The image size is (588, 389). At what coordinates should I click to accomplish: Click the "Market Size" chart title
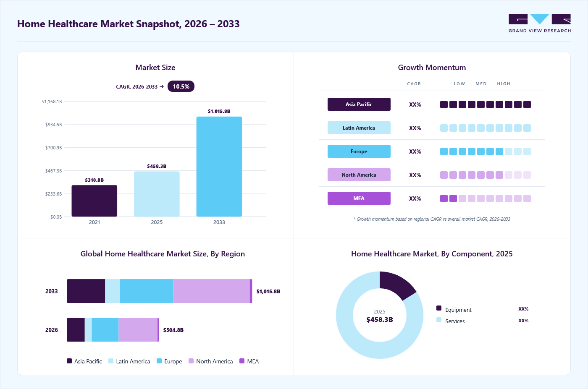coord(155,68)
